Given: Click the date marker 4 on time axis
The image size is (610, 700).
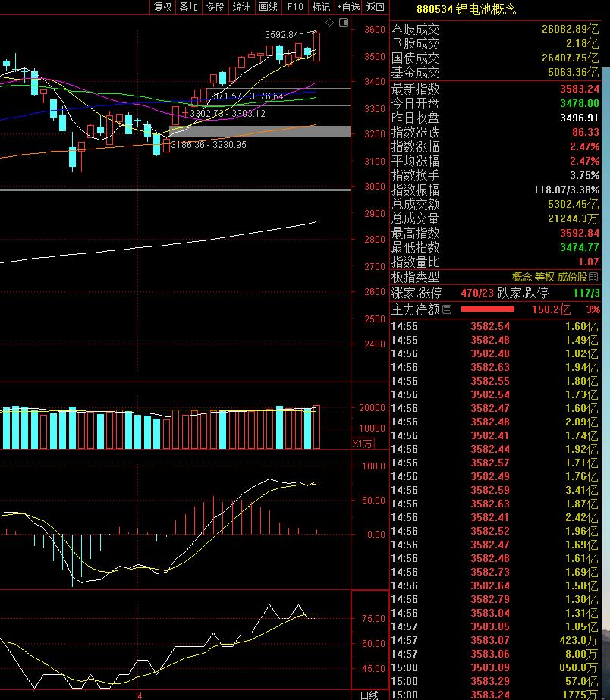Looking at the screenshot, I should pos(140,695).
